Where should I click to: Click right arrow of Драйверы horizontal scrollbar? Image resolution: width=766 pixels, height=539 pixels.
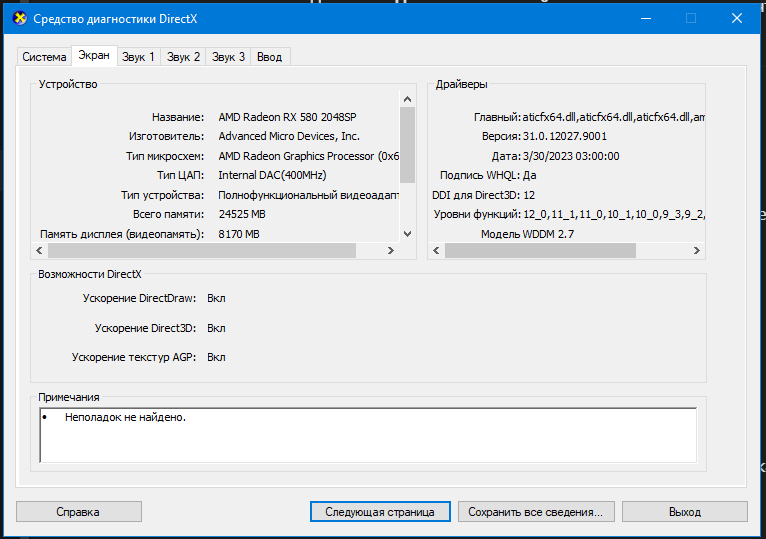699,250
